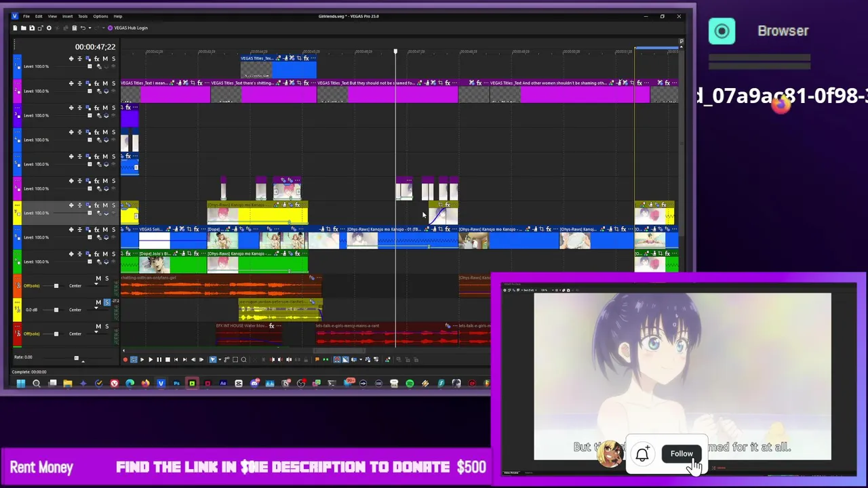The image size is (868, 488).
Task: Open the More menu on video track 1 header
Action: click(x=17, y=59)
